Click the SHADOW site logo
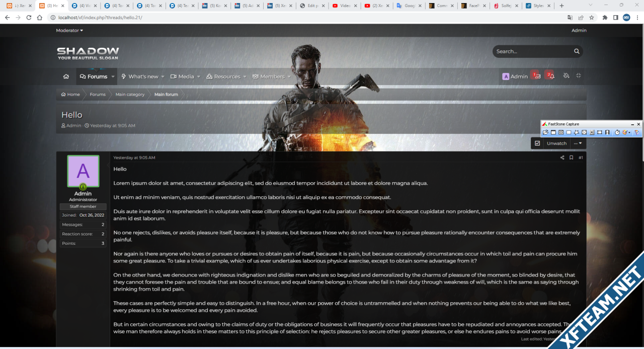Screen dimensions: 644x349 click(88, 53)
